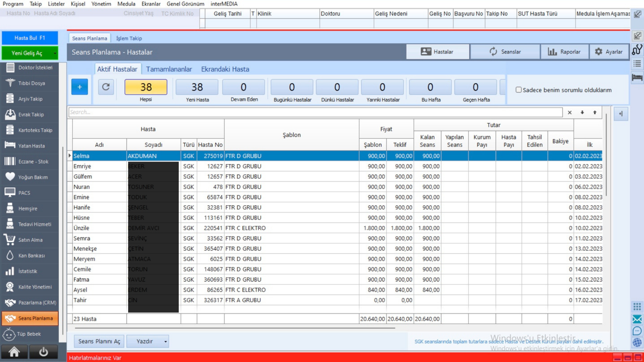
Task: Click the horizontal scrollbar under the table
Action: (235, 328)
